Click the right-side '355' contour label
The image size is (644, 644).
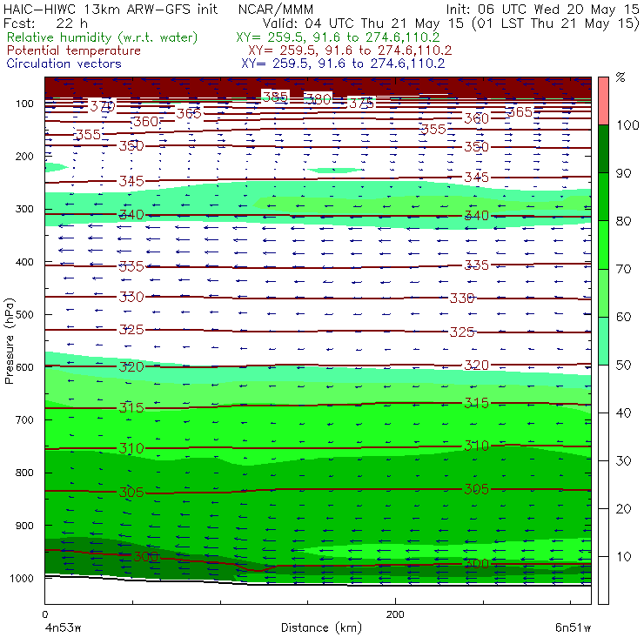click(x=433, y=129)
